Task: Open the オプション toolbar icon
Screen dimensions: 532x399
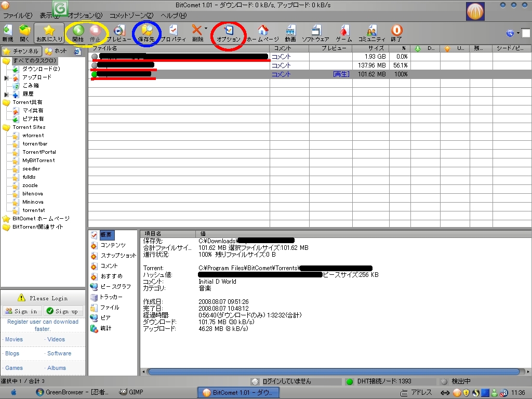Action: (x=229, y=33)
